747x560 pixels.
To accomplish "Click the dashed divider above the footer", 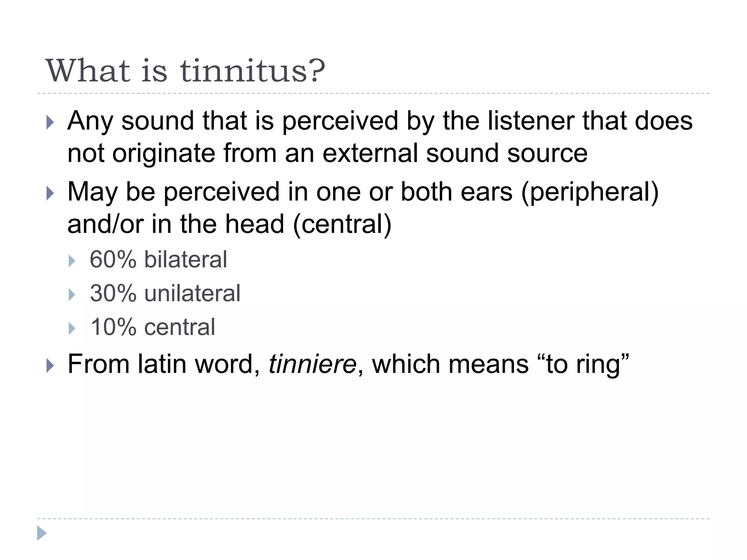I will [x=373, y=518].
